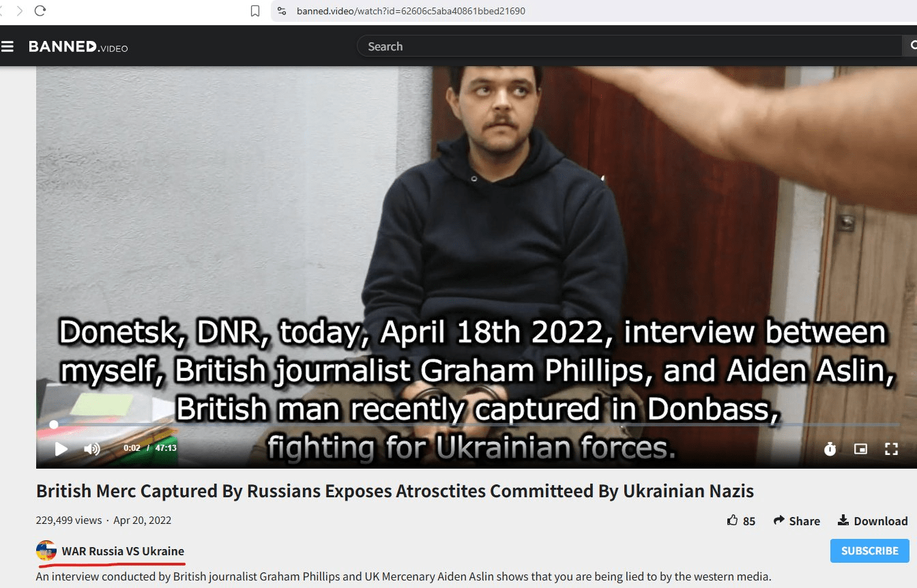Click in the Search field
917x588 pixels.
tap(628, 46)
